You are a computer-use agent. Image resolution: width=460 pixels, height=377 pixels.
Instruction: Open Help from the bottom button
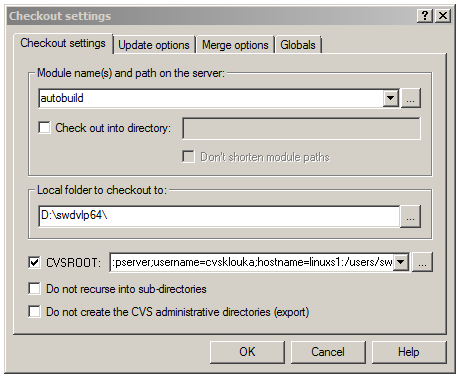point(409,352)
